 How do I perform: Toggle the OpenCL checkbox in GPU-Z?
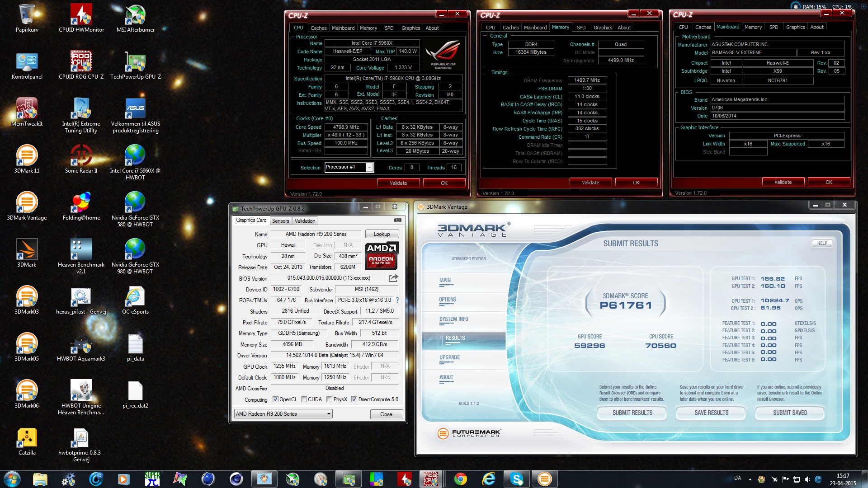tap(275, 399)
